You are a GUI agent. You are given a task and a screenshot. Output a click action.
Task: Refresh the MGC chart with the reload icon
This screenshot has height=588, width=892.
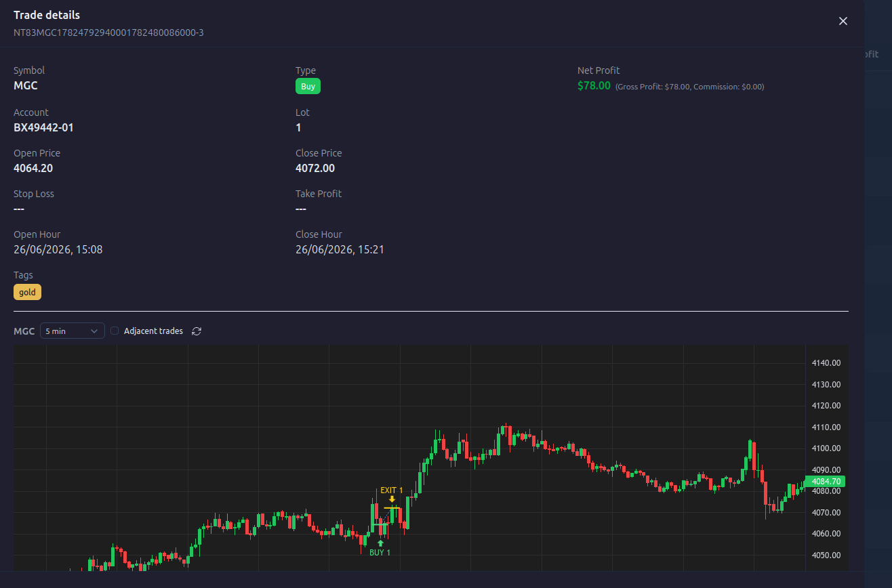197,331
